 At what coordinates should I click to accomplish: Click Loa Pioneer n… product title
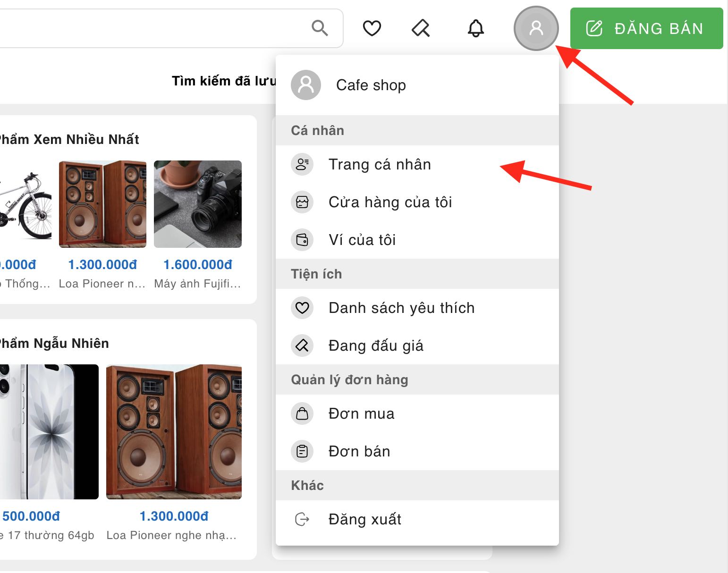(102, 284)
